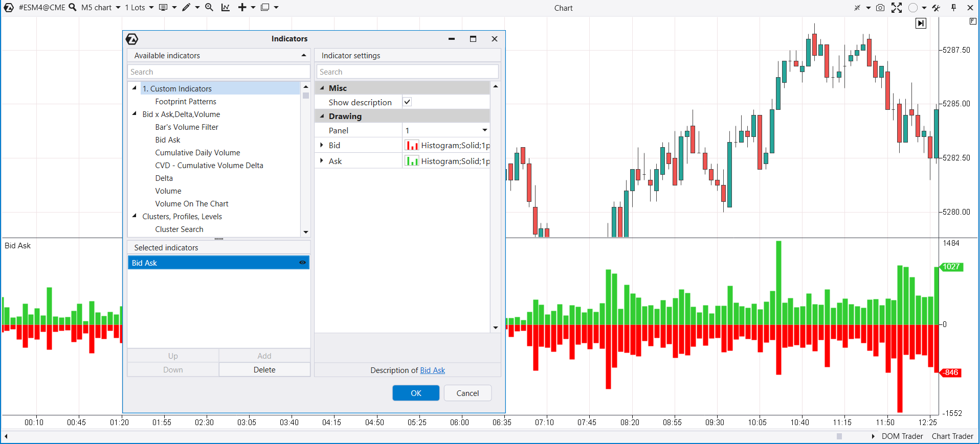Open the Bid Ask description link

coord(432,370)
